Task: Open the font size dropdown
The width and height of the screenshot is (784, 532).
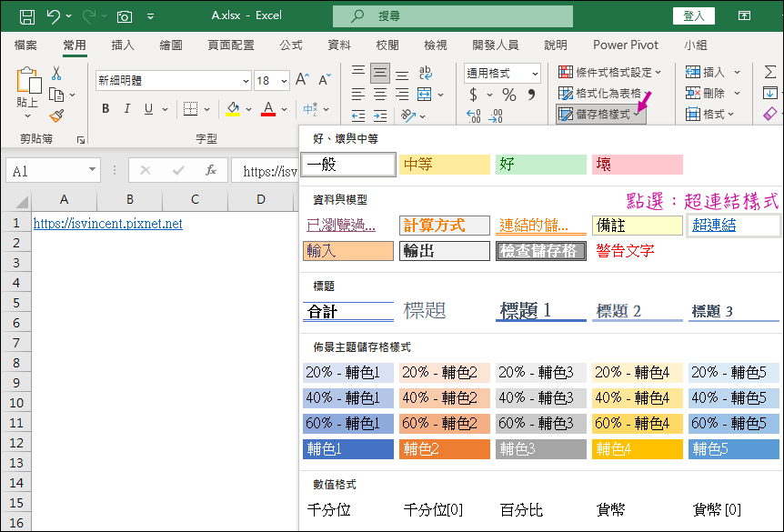Action: [284, 81]
